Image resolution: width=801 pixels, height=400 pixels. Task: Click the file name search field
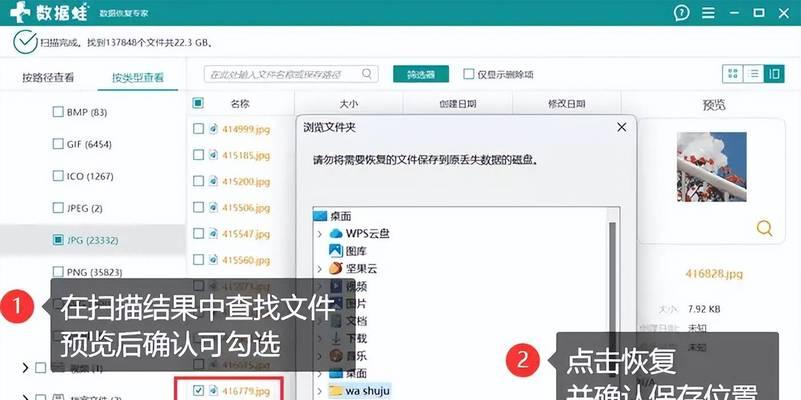coord(291,74)
